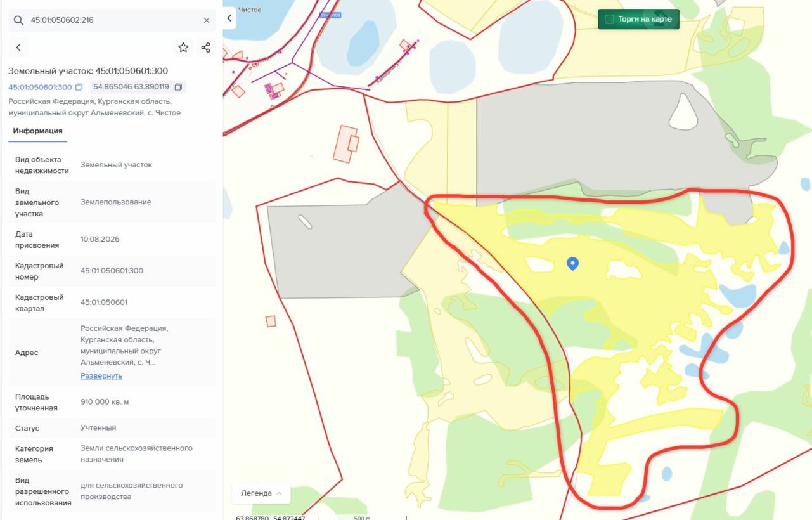
Task: Click the "500 m" map scale label
Action: click(x=361, y=517)
